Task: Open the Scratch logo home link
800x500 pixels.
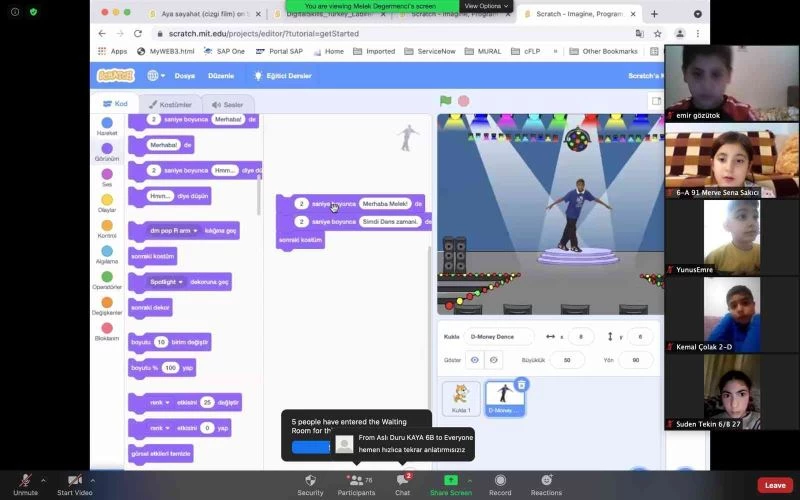Action: 115,75
